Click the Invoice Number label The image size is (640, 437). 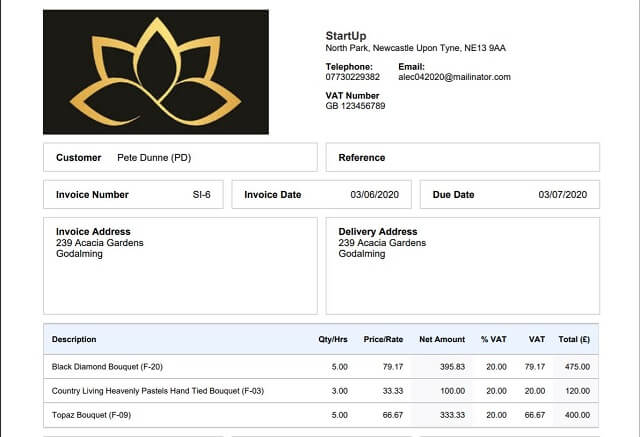[x=92, y=195]
